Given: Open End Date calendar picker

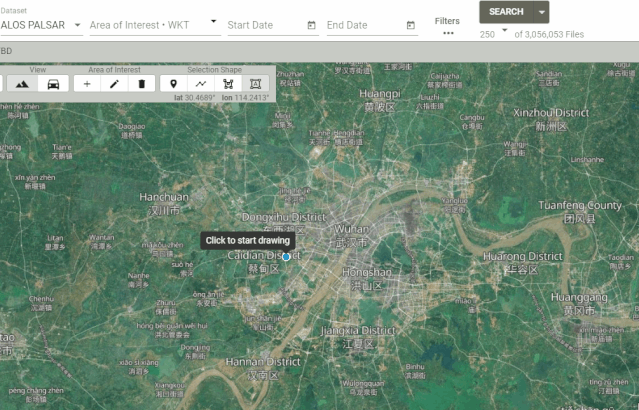Looking at the screenshot, I should [x=411, y=25].
